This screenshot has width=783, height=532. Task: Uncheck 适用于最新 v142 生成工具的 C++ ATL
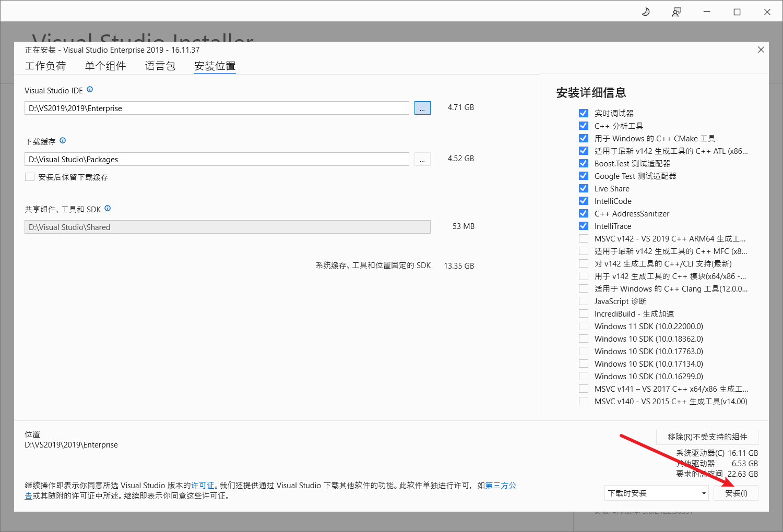(x=584, y=151)
